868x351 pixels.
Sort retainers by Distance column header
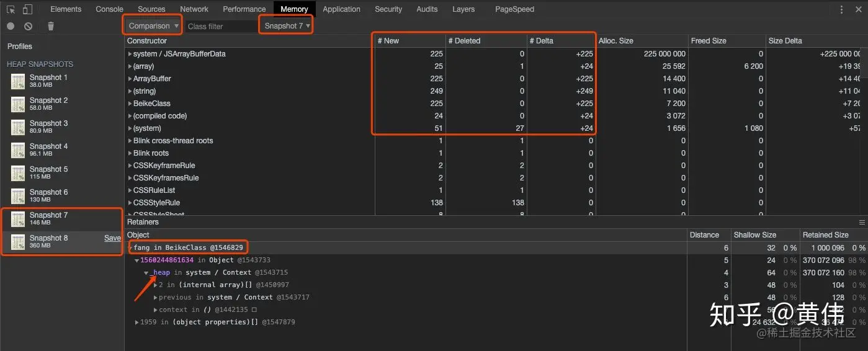(x=708, y=235)
